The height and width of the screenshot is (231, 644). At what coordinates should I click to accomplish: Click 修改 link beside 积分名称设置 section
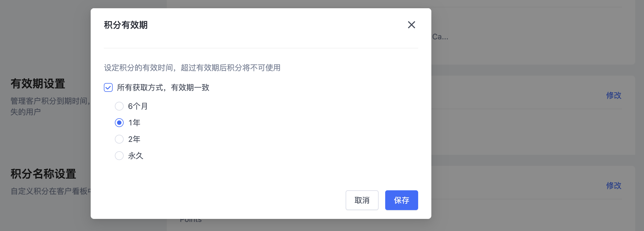[x=614, y=185]
